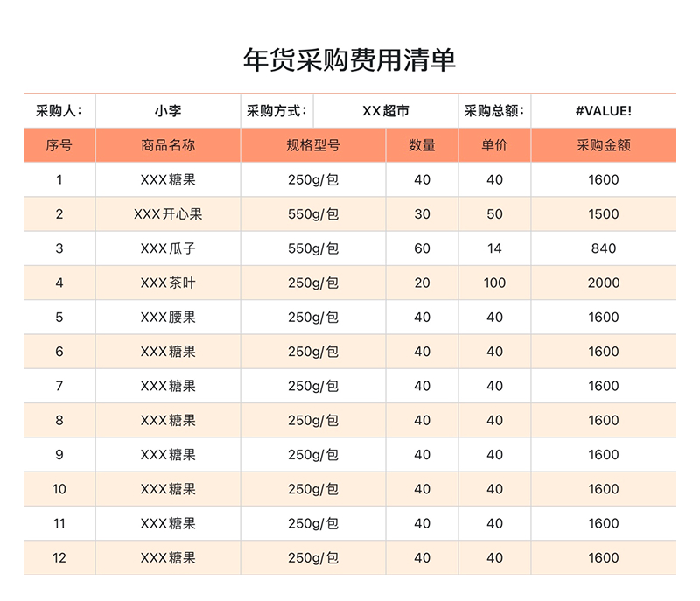The width and height of the screenshot is (700, 601).
Task: Select the #VALUE! error cell
Action: coord(604,110)
